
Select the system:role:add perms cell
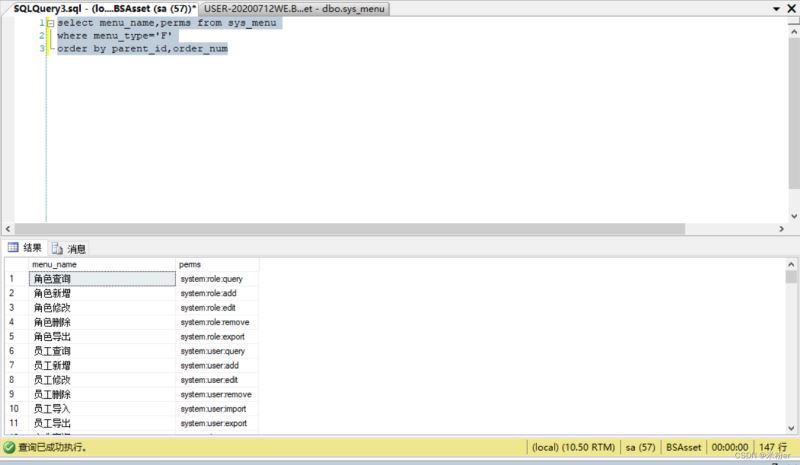(x=216, y=293)
